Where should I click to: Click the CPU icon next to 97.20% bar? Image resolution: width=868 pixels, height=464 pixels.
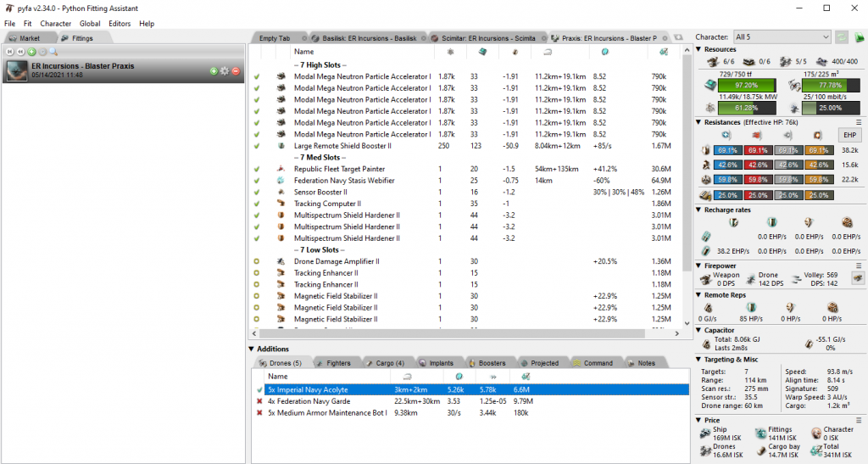pos(710,86)
